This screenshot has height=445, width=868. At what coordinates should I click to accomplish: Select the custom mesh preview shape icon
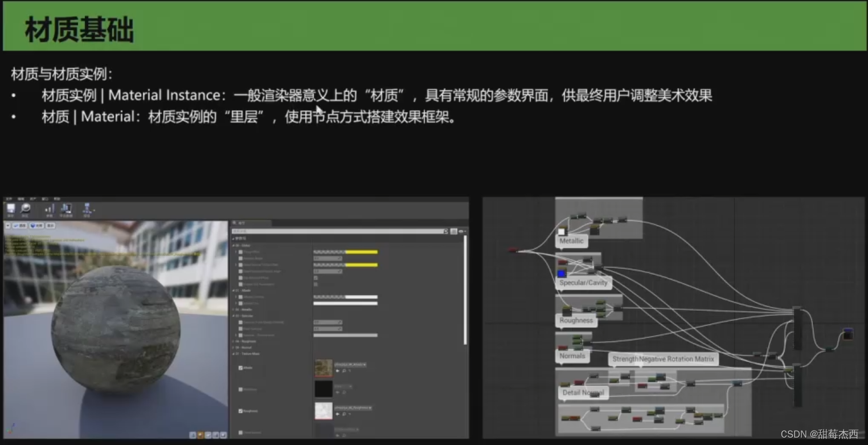(223, 435)
